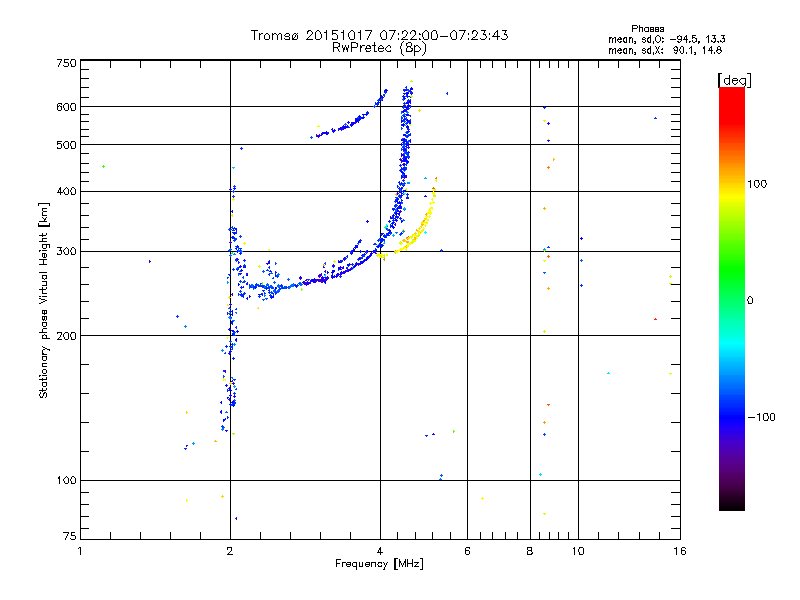Click the upper blue trace above 500 km
This screenshot has width=800, height=600.
[349, 123]
